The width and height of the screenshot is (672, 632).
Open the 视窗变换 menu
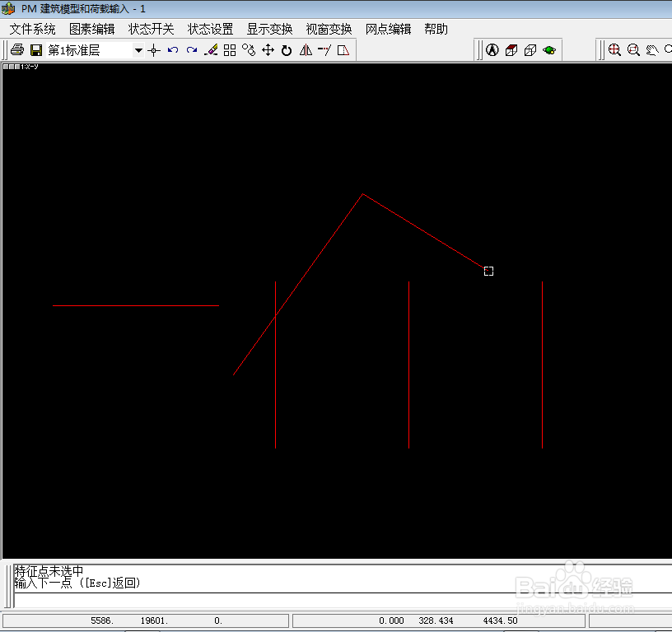(x=329, y=29)
